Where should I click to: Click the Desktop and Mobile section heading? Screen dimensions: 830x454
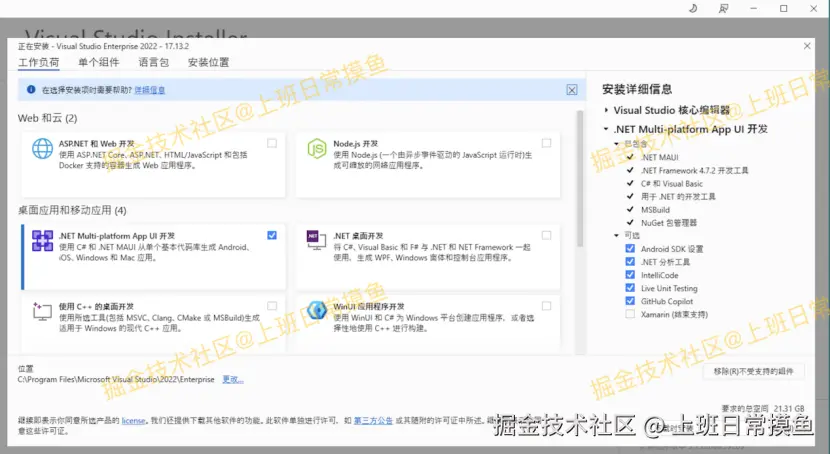(x=72, y=211)
